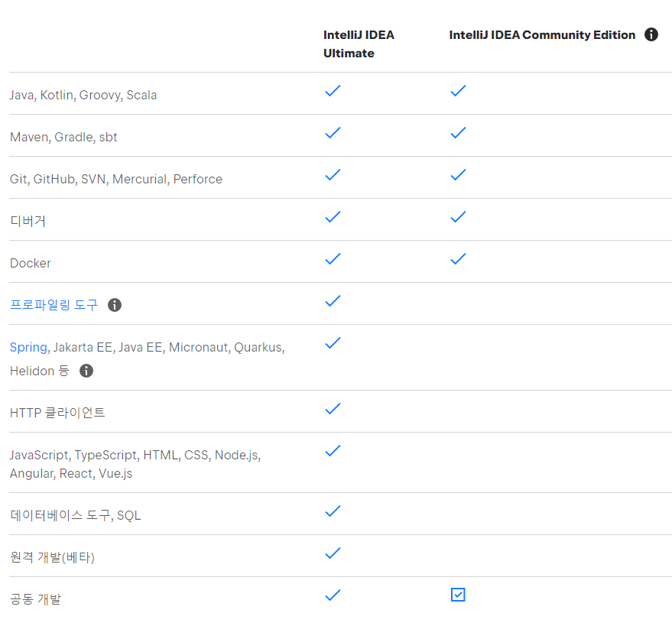Select the Maven, Gradle, sbt text
Image resolution: width=672 pixels, height=626 pixels.
(x=63, y=137)
